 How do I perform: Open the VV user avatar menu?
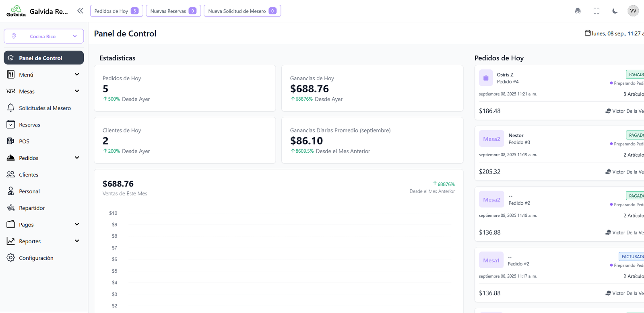[x=633, y=11]
